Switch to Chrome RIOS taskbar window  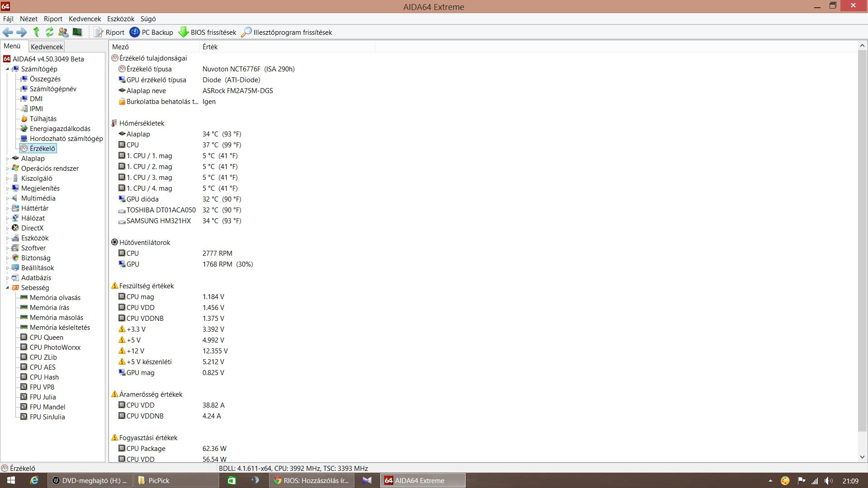click(x=312, y=480)
